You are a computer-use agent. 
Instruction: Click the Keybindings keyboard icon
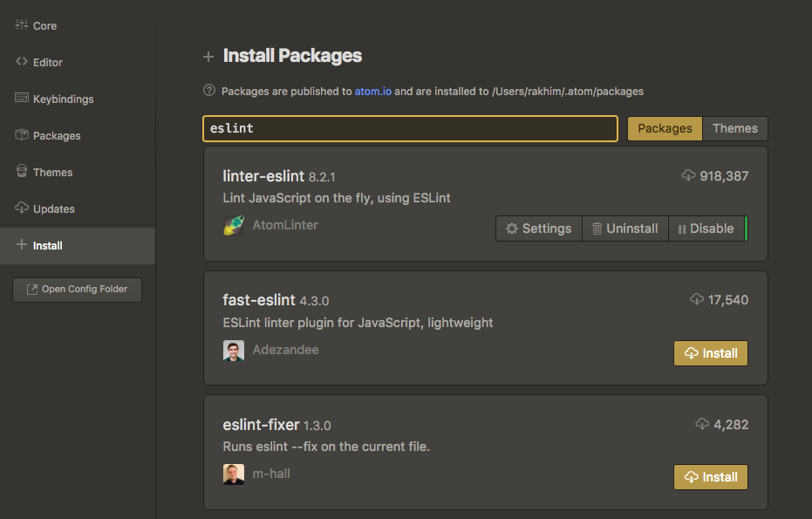coord(21,99)
